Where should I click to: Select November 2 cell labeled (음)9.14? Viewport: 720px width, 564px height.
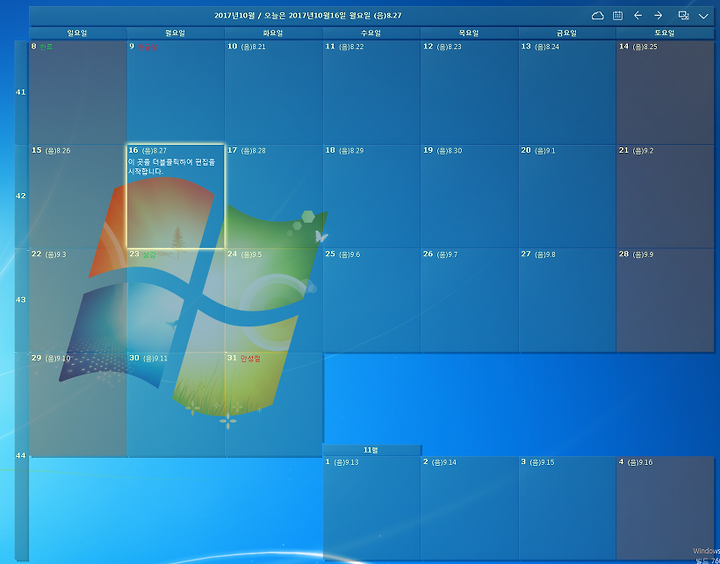pyautogui.click(x=469, y=508)
